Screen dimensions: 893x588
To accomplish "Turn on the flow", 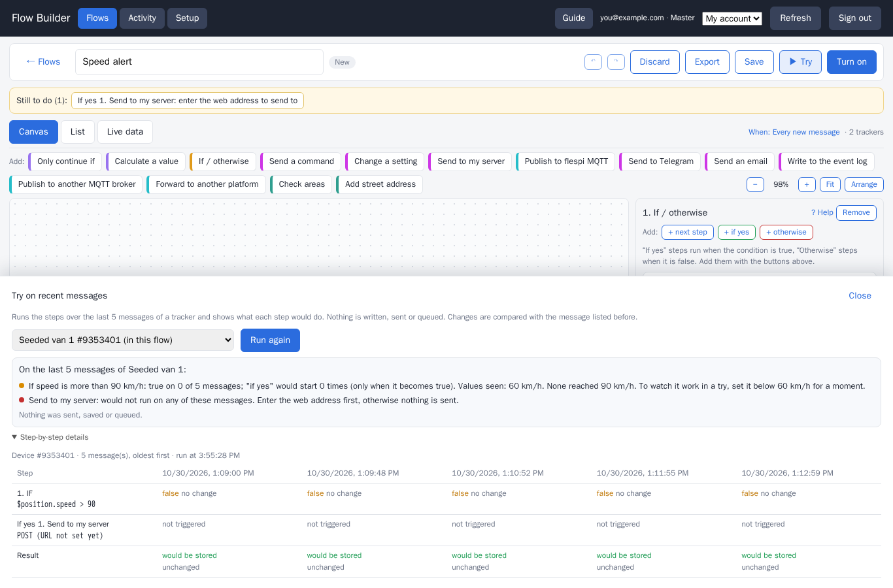I will coord(852,62).
